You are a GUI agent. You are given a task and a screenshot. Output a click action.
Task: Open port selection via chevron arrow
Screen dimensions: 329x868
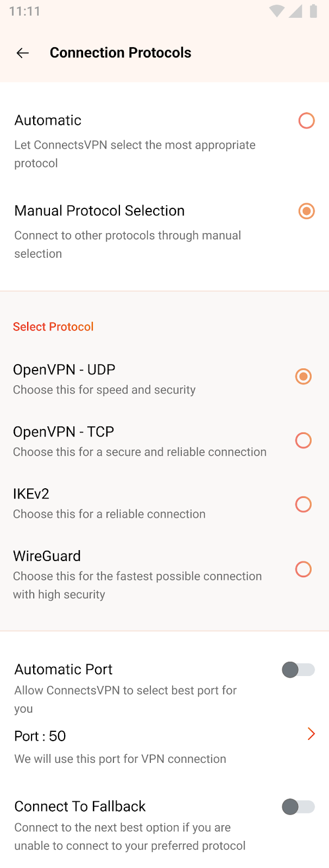pos(311,734)
